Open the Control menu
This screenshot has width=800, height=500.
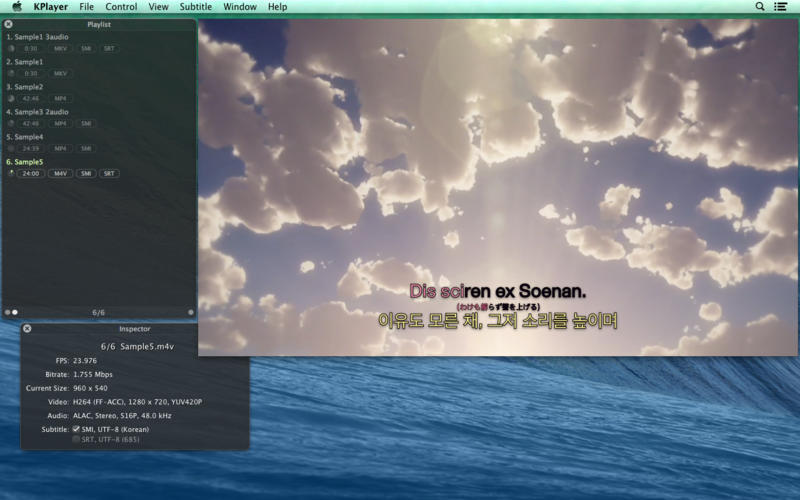coord(121,7)
